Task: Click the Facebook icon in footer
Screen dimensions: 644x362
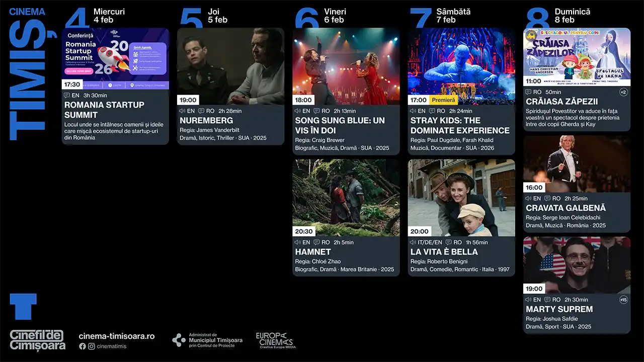Action: pyautogui.click(x=83, y=346)
